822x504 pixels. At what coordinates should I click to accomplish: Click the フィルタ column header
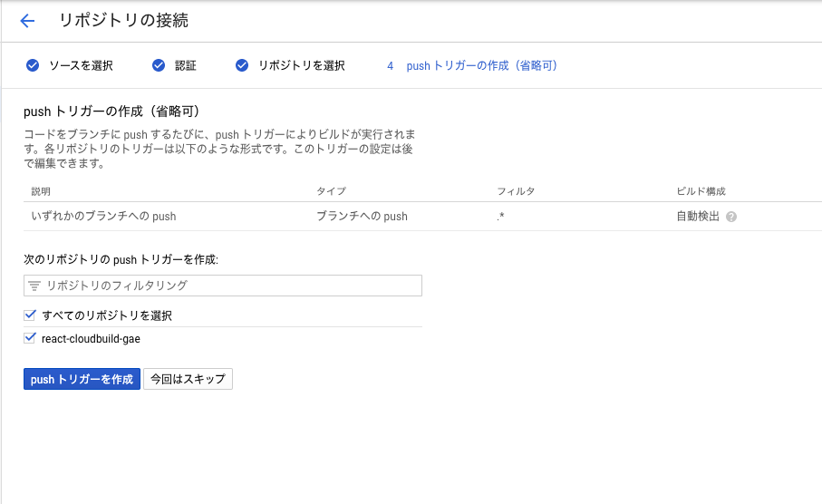(516, 191)
